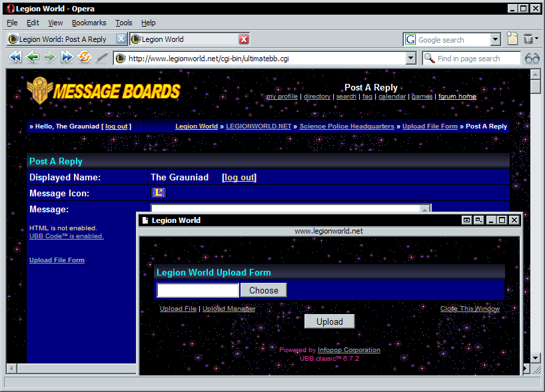Image resolution: width=545 pixels, height=392 pixels.
Task: Open the Bookmarks menu
Action: [89, 23]
